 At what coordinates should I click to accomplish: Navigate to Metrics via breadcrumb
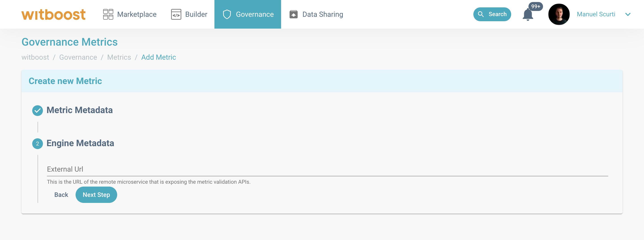pos(119,57)
